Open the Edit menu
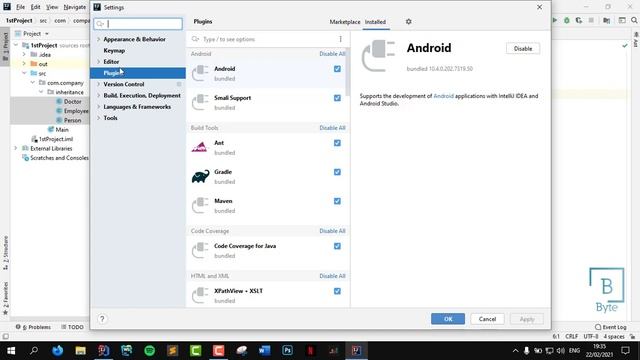Viewport: 640px width, 360px height. (x=36, y=7)
